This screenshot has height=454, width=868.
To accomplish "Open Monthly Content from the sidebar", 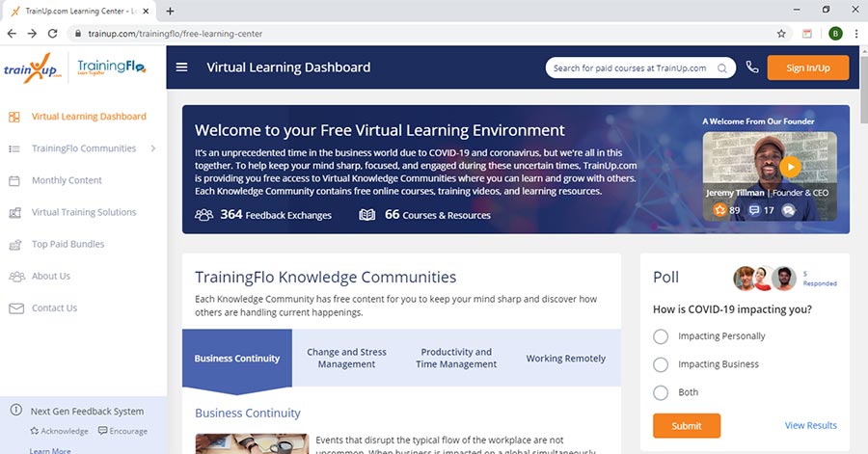I will click(x=67, y=180).
